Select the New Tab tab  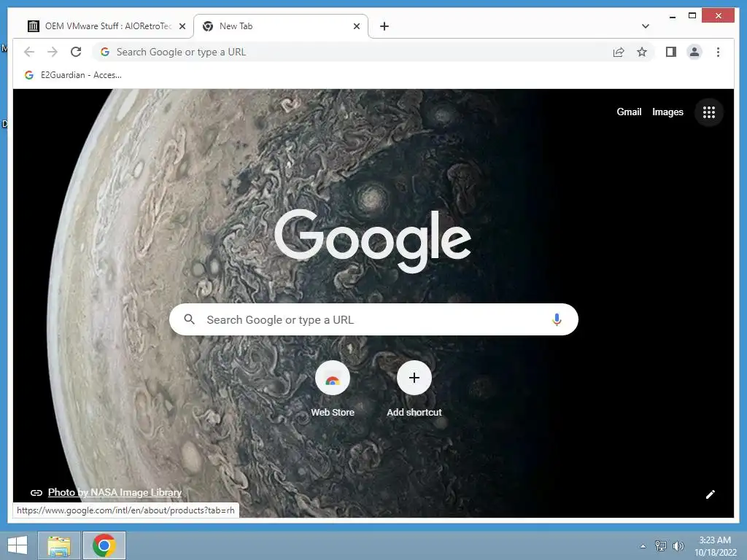click(x=281, y=26)
